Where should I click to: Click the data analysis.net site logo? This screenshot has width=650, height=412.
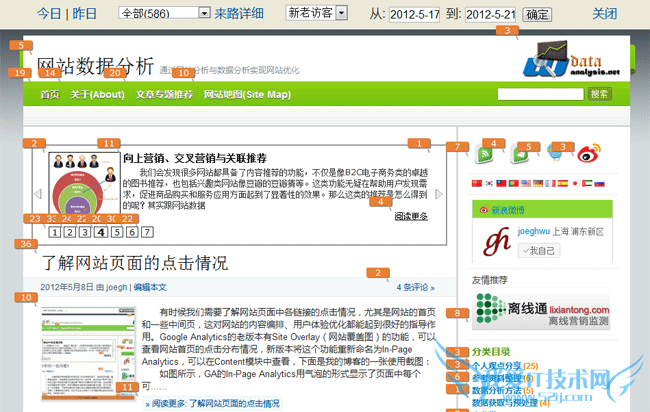pyautogui.click(x=571, y=59)
